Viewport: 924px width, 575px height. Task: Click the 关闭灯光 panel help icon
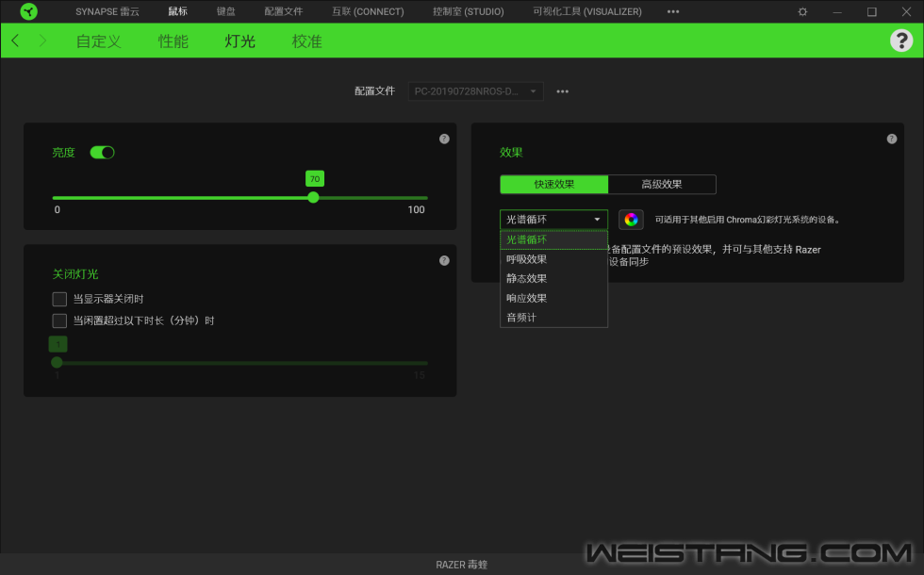click(444, 260)
